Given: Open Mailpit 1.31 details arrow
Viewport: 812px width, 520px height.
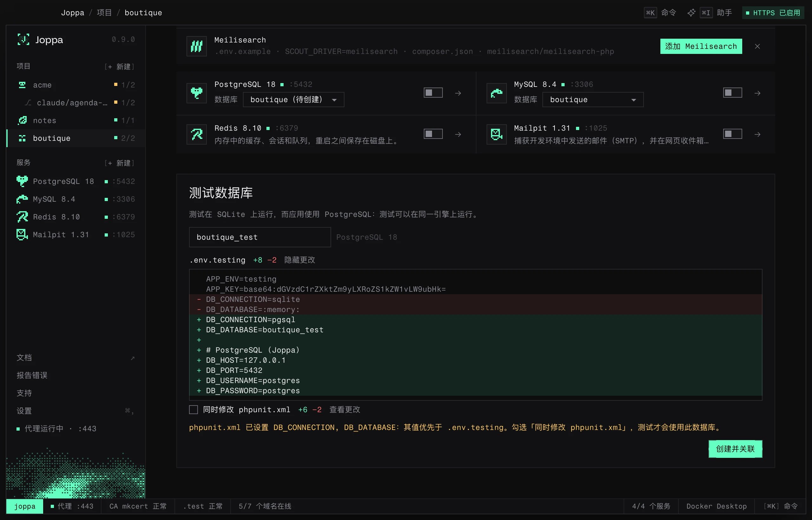Looking at the screenshot, I should click(x=758, y=134).
